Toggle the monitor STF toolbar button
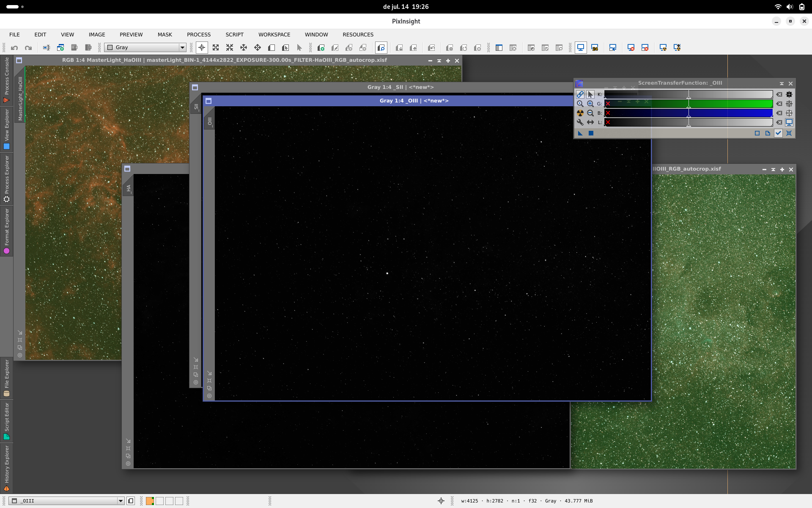This screenshot has width=812, height=508. tap(581, 48)
